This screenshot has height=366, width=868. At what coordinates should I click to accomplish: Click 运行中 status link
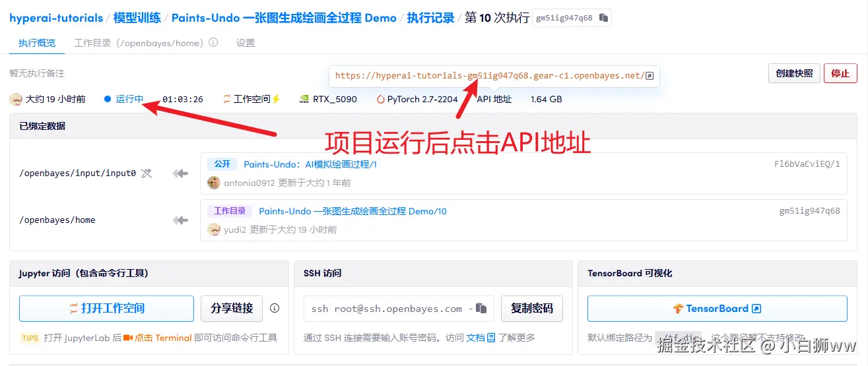click(129, 100)
